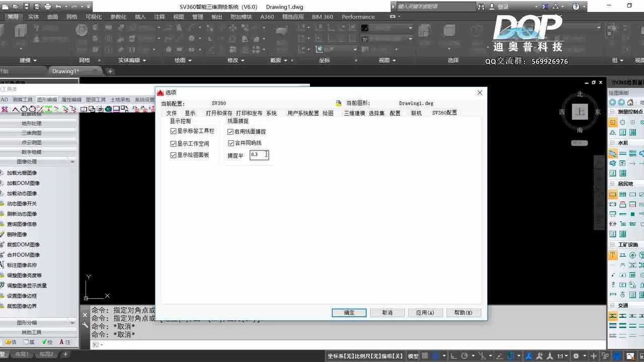Open 建模 panel dropdown in ribbon

(x=28, y=60)
